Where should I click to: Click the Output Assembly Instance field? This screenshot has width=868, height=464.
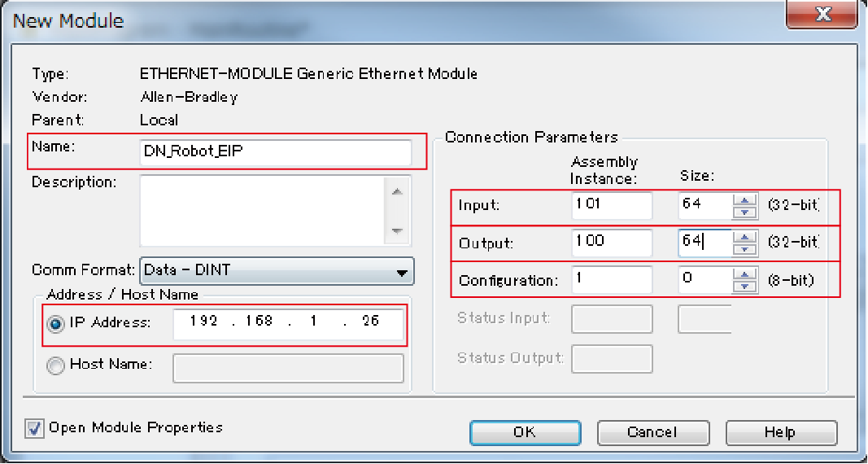pos(612,243)
